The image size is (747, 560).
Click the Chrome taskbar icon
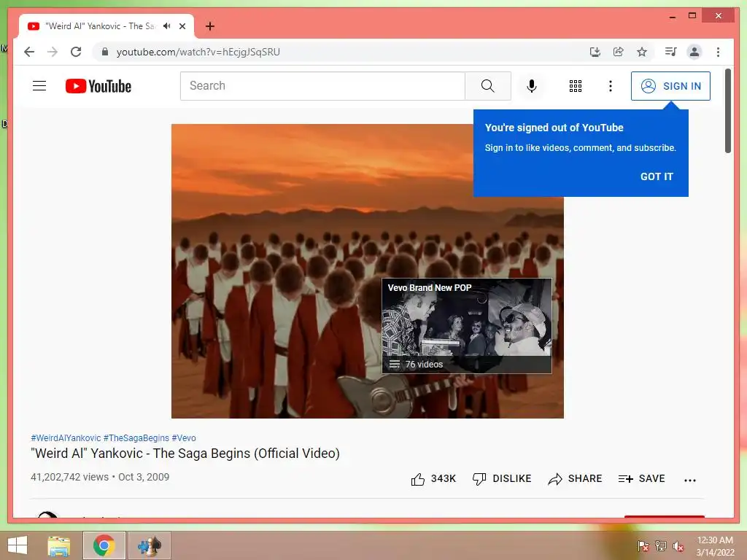pos(104,545)
